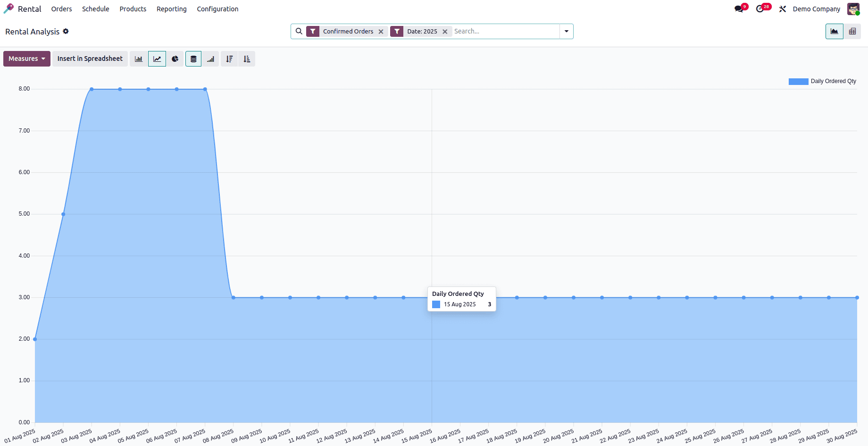Switch to pivot table view

(852, 32)
